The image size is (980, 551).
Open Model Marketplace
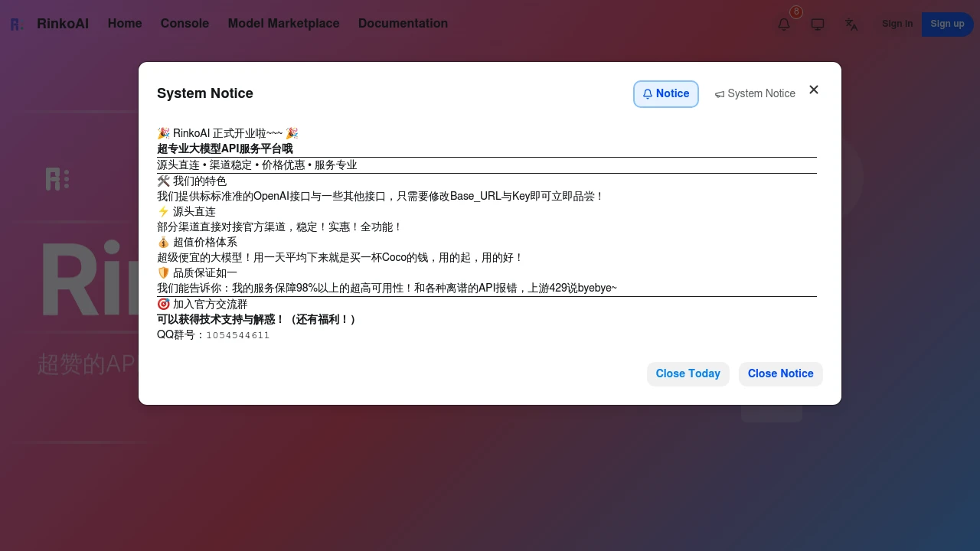[x=283, y=24]
